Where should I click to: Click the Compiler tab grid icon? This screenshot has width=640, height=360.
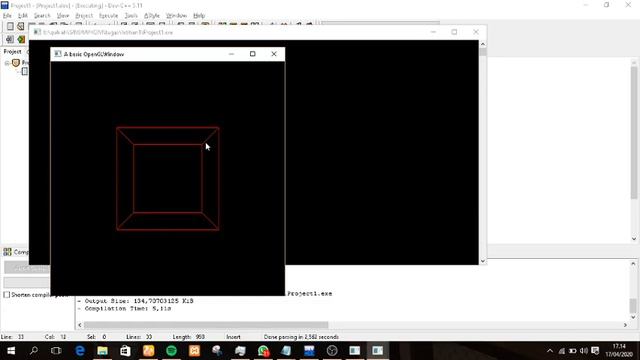pyautogui.click(x=7, y=252)
